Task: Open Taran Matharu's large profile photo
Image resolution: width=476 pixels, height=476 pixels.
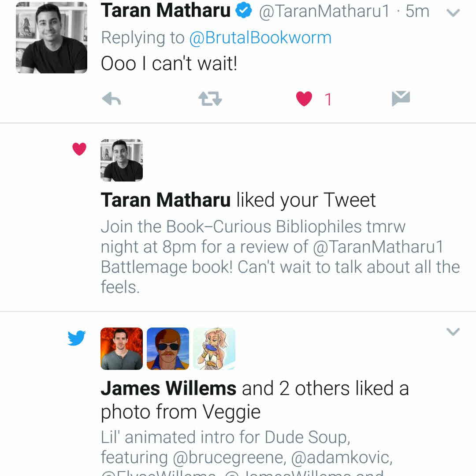Action: point(52,37)
